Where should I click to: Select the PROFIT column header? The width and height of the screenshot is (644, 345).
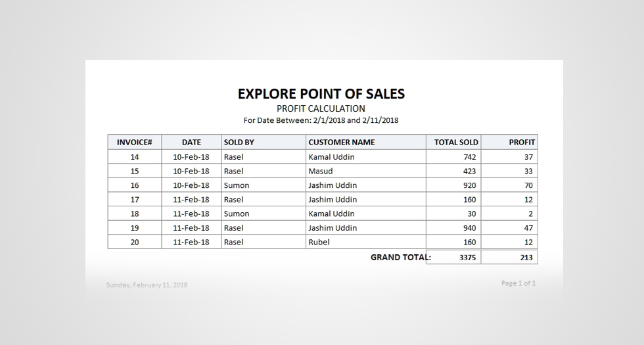point(522,142)
